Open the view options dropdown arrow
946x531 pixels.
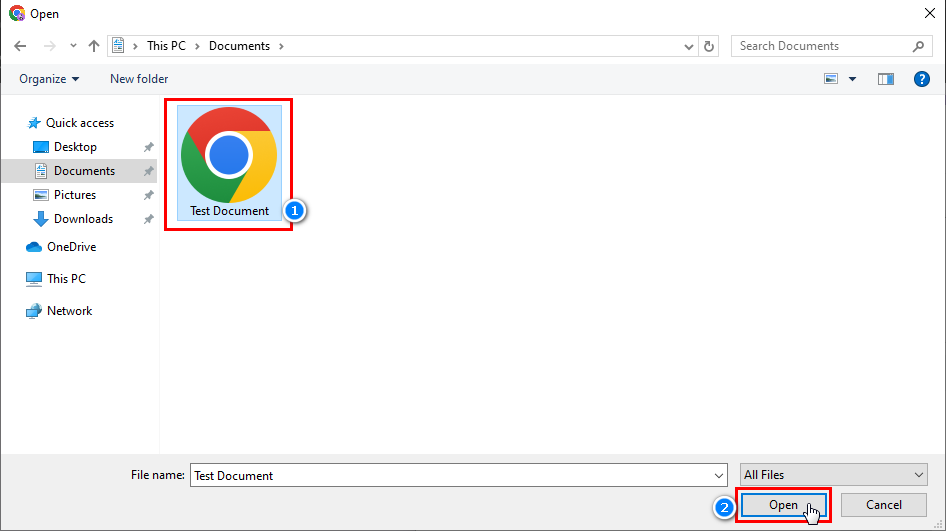click(x=852, y=79)
